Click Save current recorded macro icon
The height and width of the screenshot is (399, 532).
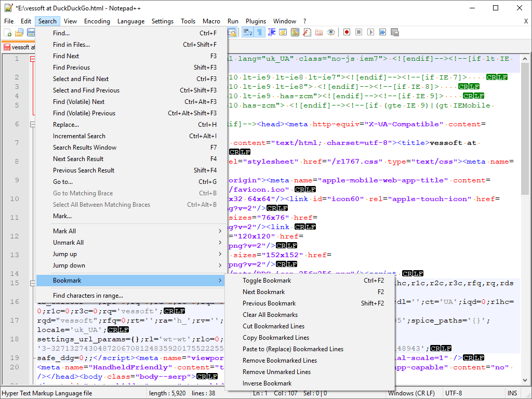click(x=395, y=32)
